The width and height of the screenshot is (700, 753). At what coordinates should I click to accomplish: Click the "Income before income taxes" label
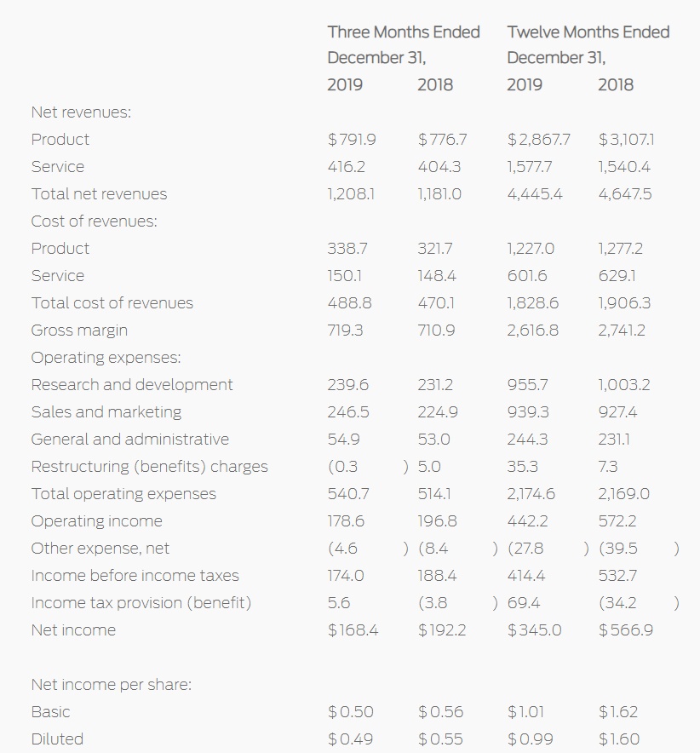tap(135, 575)
